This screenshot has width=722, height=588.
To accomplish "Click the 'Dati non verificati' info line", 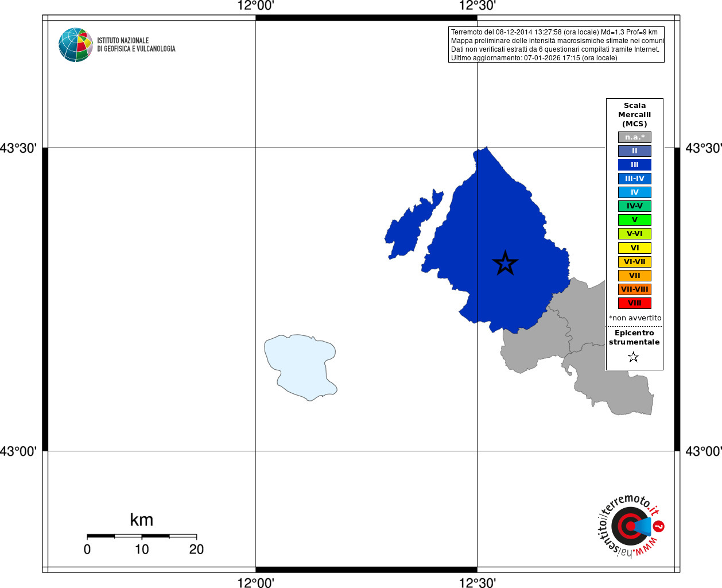I will point(555,49).
